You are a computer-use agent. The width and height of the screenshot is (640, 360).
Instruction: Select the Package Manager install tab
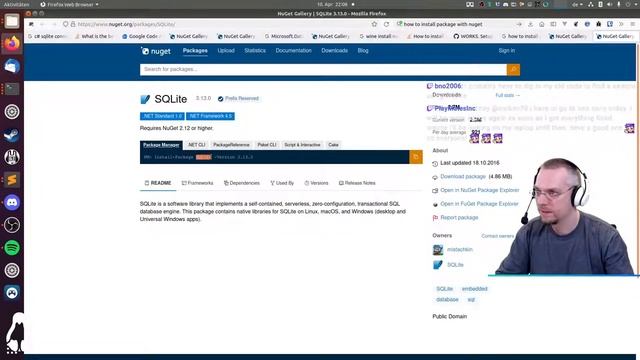point(161,145)
